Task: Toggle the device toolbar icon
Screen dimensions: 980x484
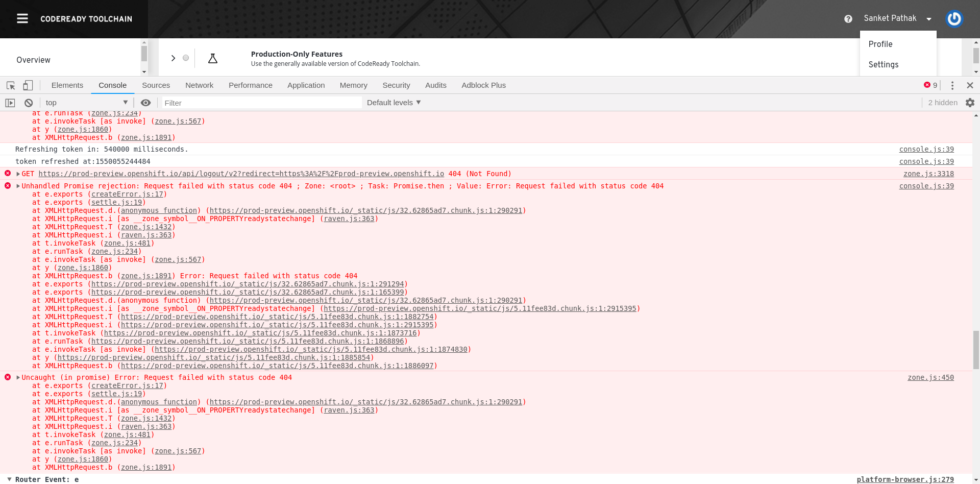Action: point(28,85)
